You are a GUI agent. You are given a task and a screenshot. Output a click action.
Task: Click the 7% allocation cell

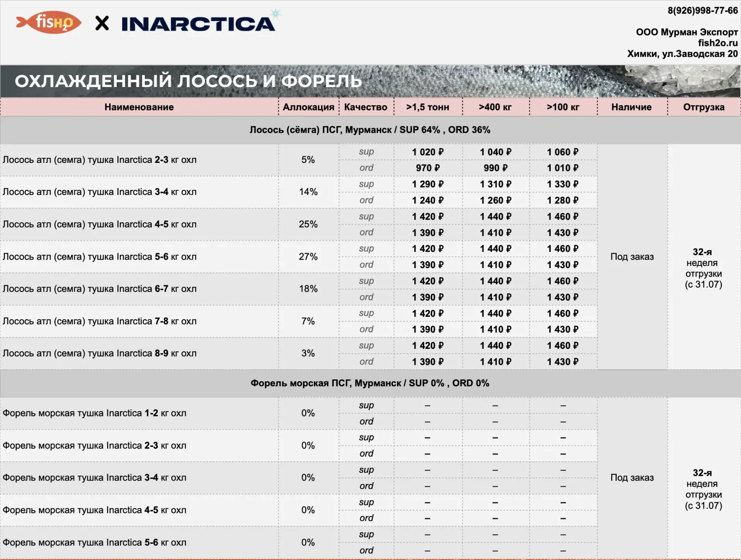pos(308,321)
